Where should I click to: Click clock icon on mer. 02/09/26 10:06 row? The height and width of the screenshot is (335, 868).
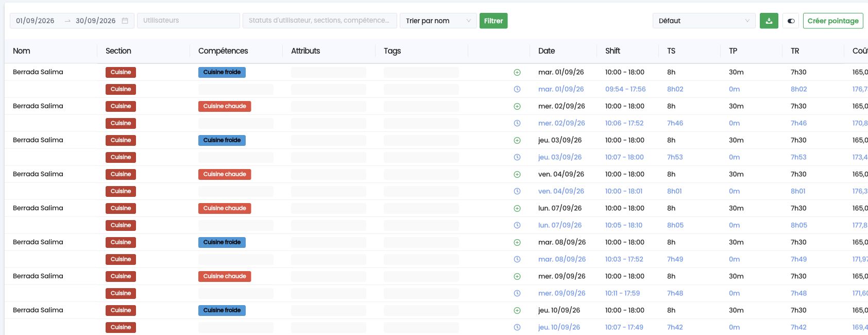click(517, 124)
